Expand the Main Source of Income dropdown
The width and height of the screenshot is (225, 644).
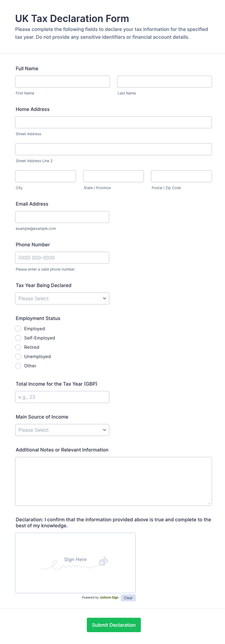62,430
